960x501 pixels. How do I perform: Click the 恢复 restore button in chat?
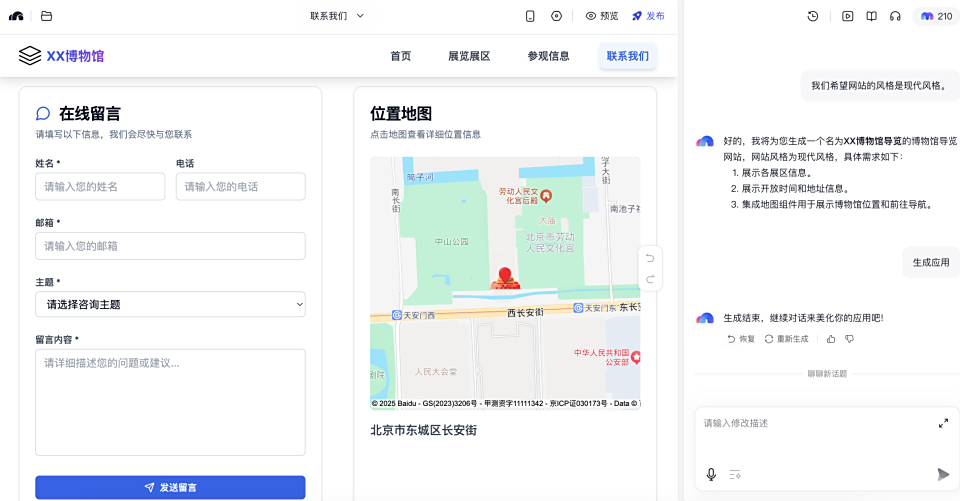point(741,339)
